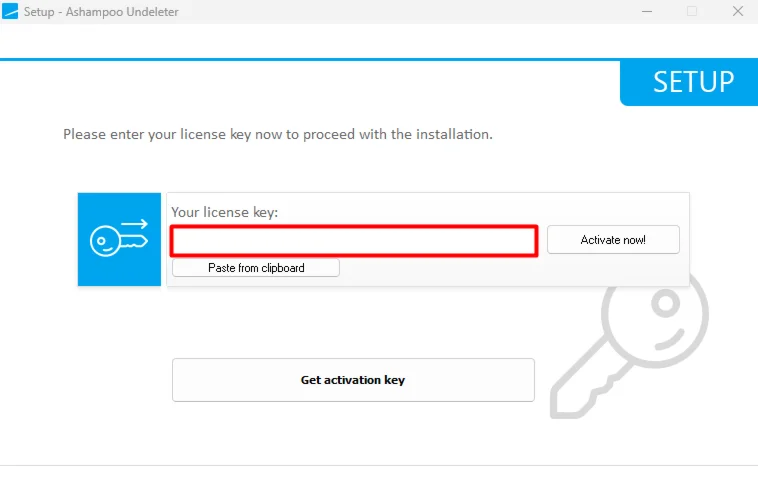Click the gray separator line at the window bottom
758x504 pixels.
click(379, 465)
